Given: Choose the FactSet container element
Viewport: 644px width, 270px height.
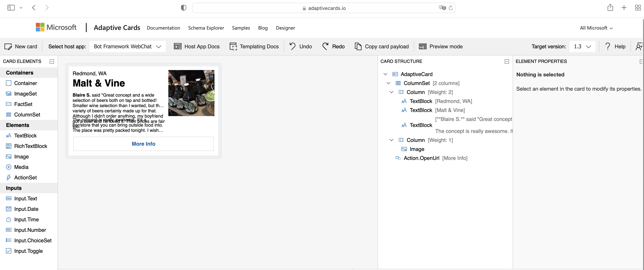Looking at the screenshot, I should [x=23, y=104].
